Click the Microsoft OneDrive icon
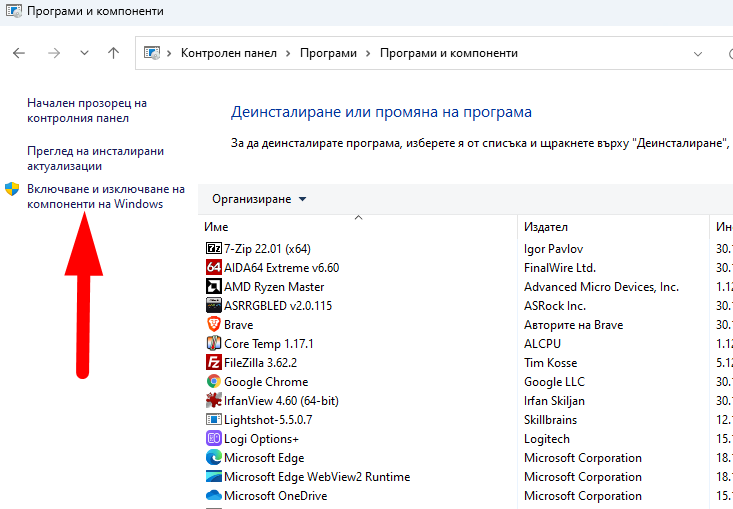This screenshot has width=733, height=509. coord(214,495)
